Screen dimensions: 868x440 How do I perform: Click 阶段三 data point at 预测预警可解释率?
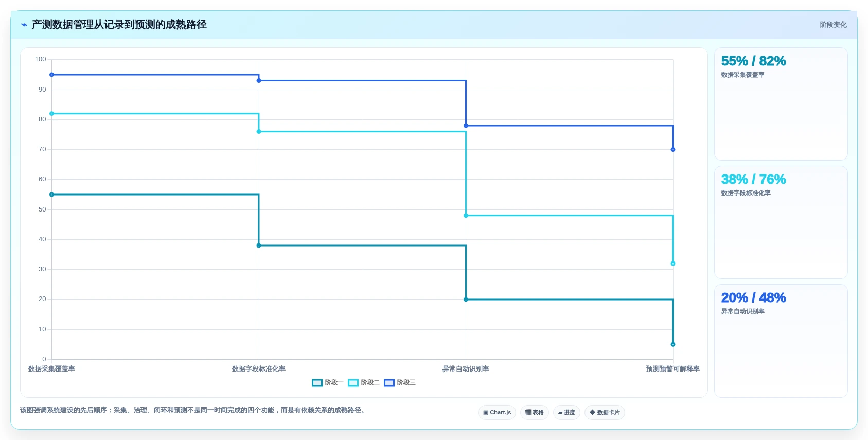(673, 150)
